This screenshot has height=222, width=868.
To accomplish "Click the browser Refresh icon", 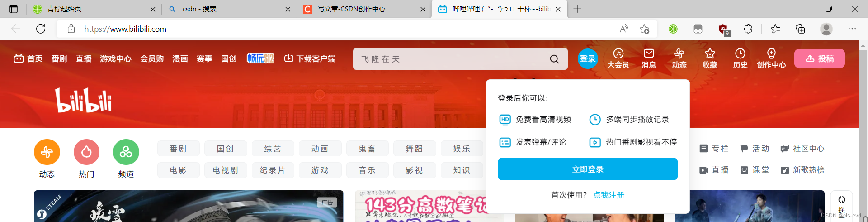I will (41, 29).
